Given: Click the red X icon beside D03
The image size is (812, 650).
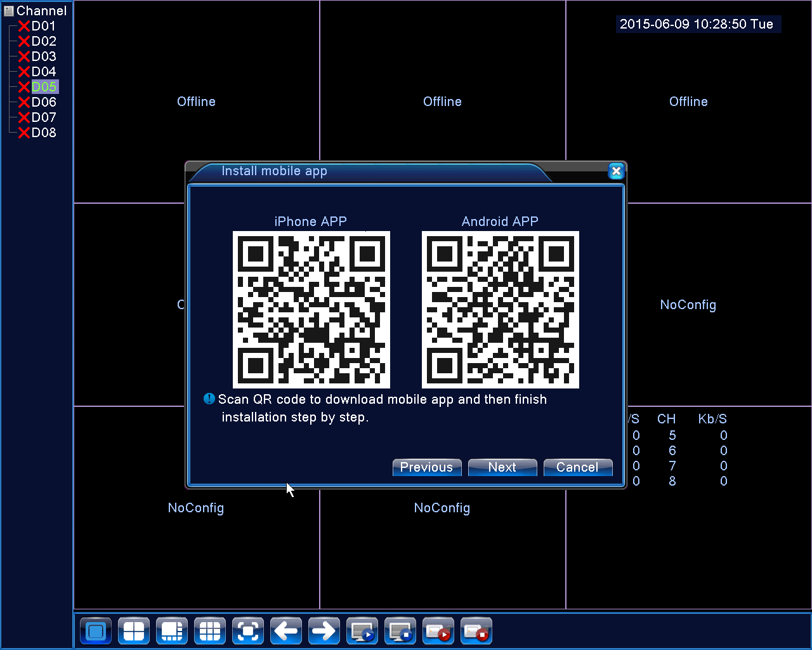Looking at the screenshot, I should click(24, 56).
